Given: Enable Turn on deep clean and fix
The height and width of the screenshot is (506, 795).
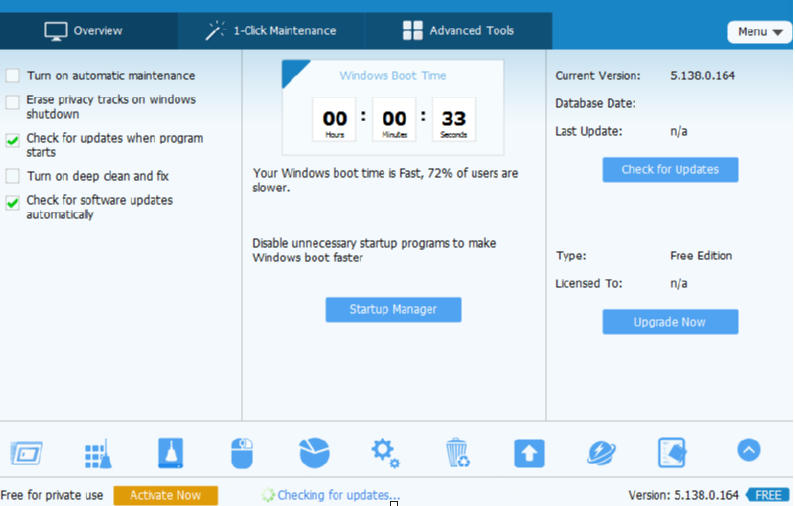Looking at the screenshot, I should (x=13, y=176).
